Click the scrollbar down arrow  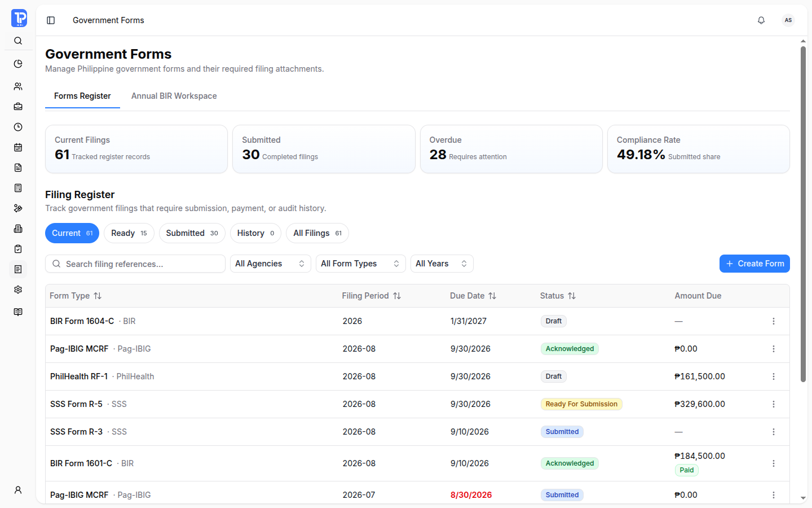[803, 498]
